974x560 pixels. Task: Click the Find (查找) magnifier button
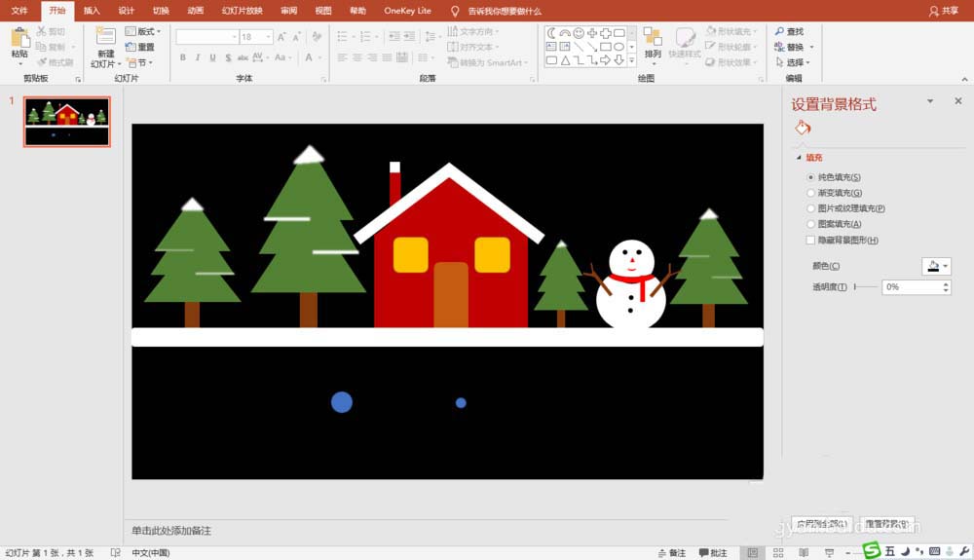click(x=789, y=32)
